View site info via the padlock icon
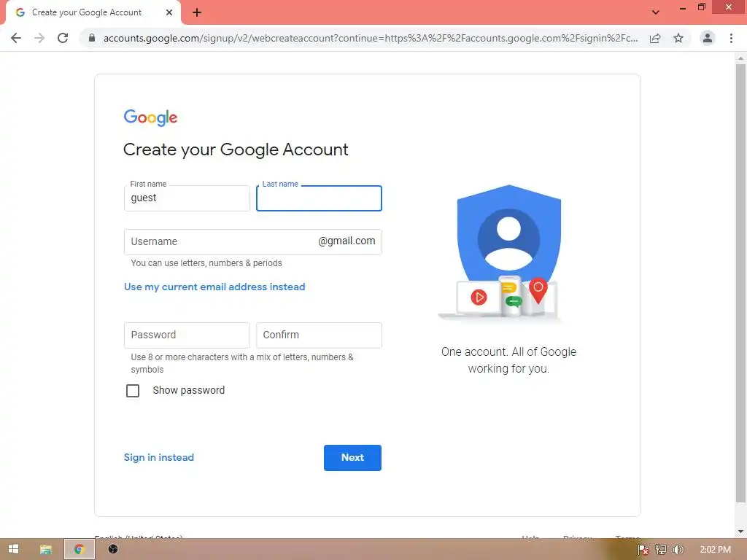Viewport: 747px width, 560px height. (92, 38)
